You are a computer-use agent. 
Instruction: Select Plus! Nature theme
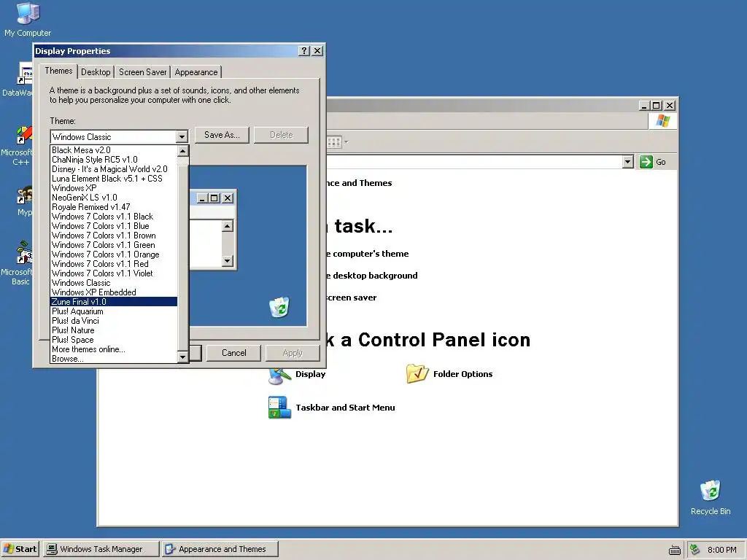pyautogui.click(x=114, y=330)
